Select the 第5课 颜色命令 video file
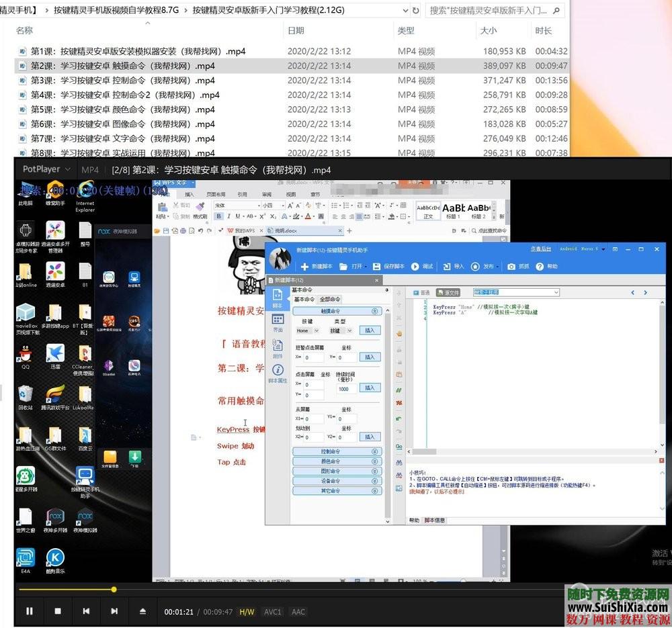 [x=123, y=109]
